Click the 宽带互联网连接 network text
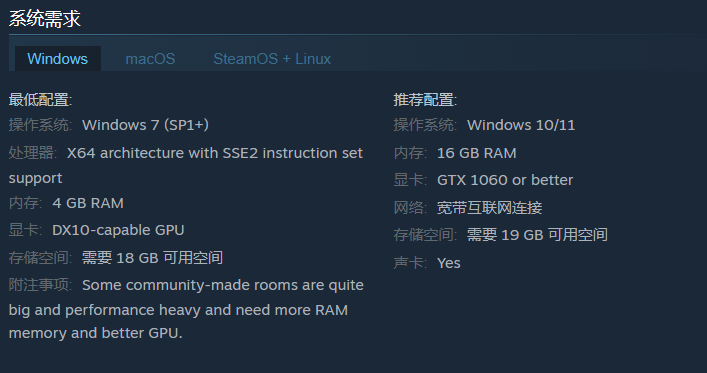 tap(490, 207)
